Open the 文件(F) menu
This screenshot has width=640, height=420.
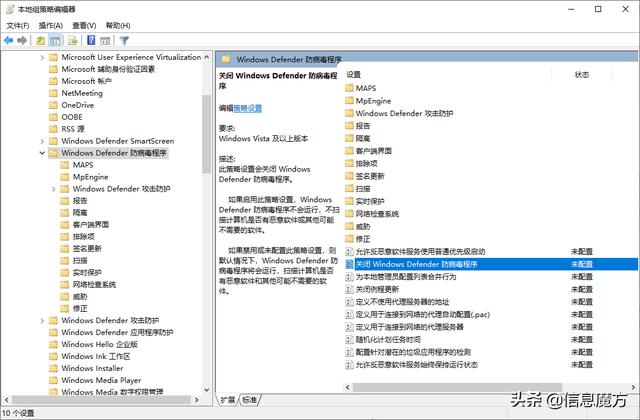(18, 25)
